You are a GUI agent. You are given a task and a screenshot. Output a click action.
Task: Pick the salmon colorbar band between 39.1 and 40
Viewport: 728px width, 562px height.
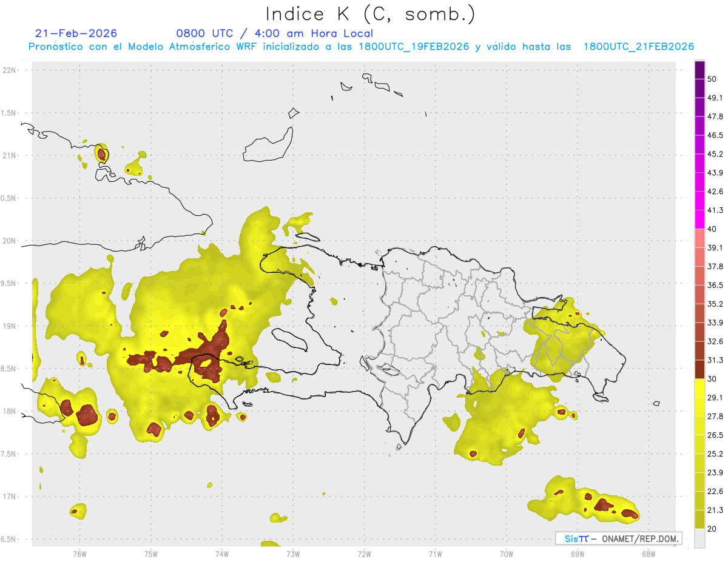pos(699,238)
